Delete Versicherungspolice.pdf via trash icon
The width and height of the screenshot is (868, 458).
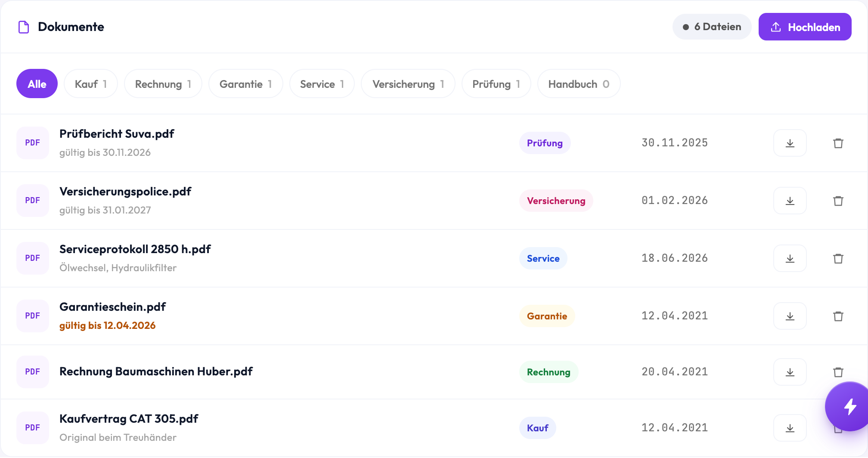(838, 201)
